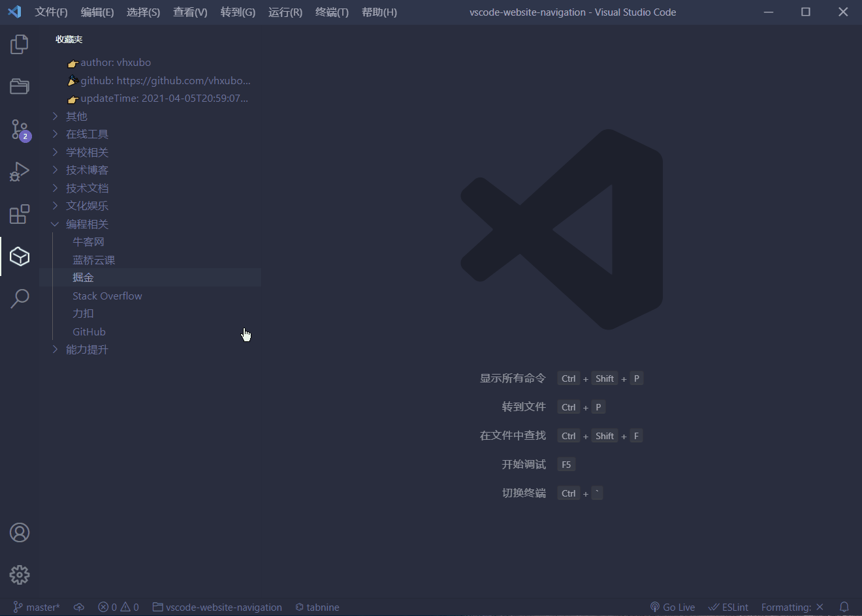The width and height of the screenshot is (862, 616).
Task: Open the Manage gear icon
Action: point(20,575)
